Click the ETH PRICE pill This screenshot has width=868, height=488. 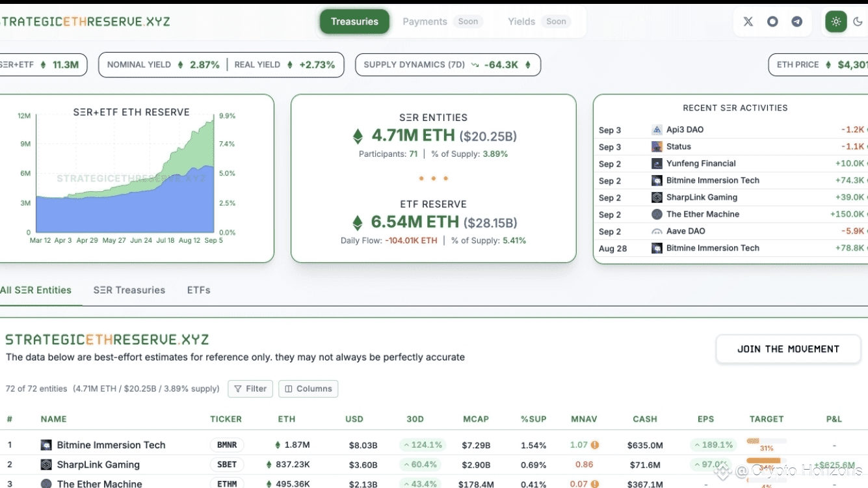coord(818,64)
